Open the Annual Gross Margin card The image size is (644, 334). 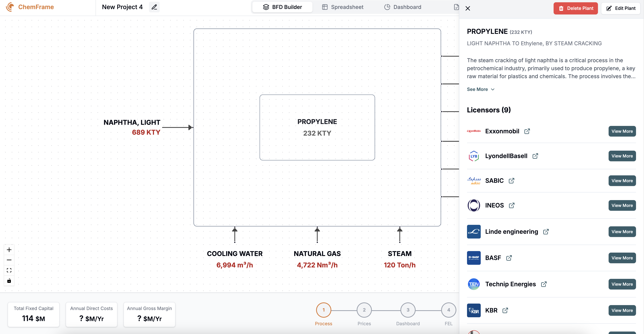[150, 315]
